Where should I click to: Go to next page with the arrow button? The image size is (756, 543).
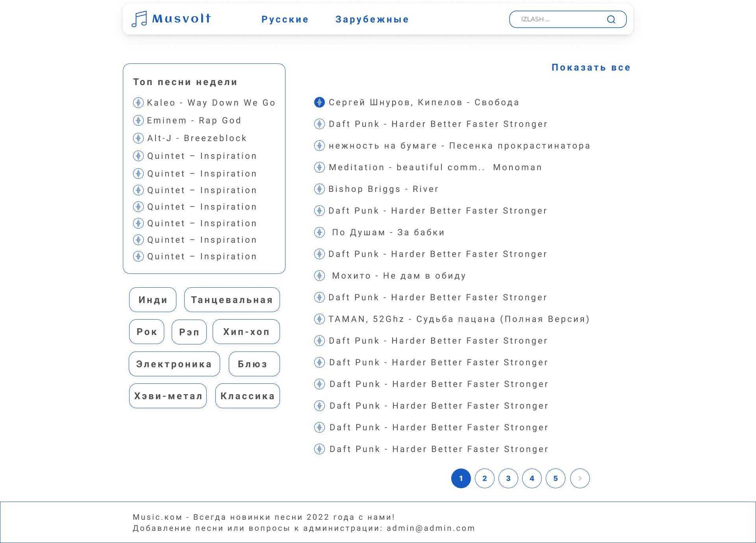[580, 478]
